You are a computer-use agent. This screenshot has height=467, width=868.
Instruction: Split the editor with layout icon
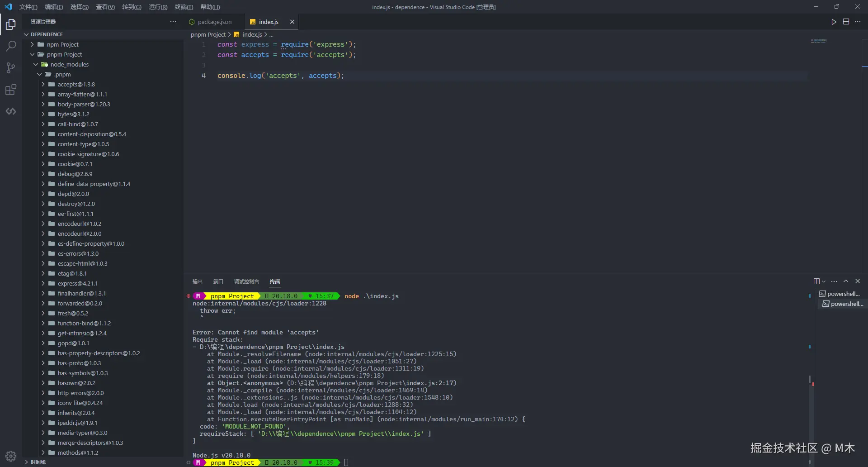click(x=846, y=22)
